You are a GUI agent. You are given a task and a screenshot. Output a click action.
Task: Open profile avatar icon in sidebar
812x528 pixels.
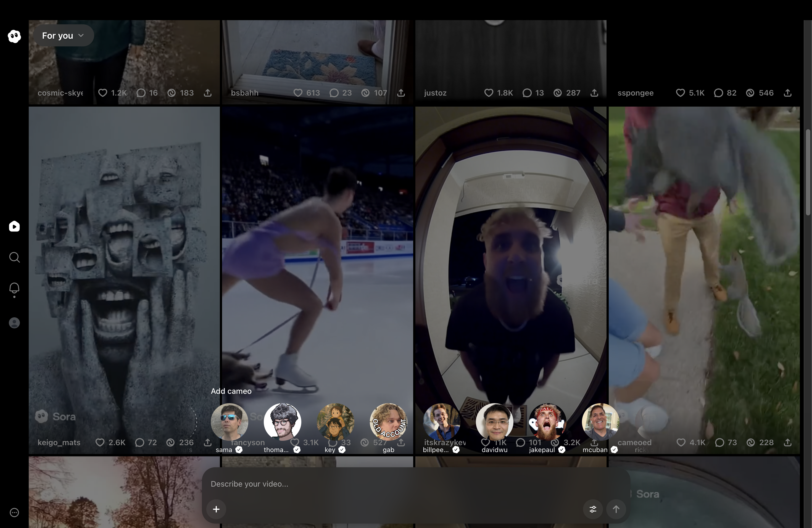coord(14,323)
